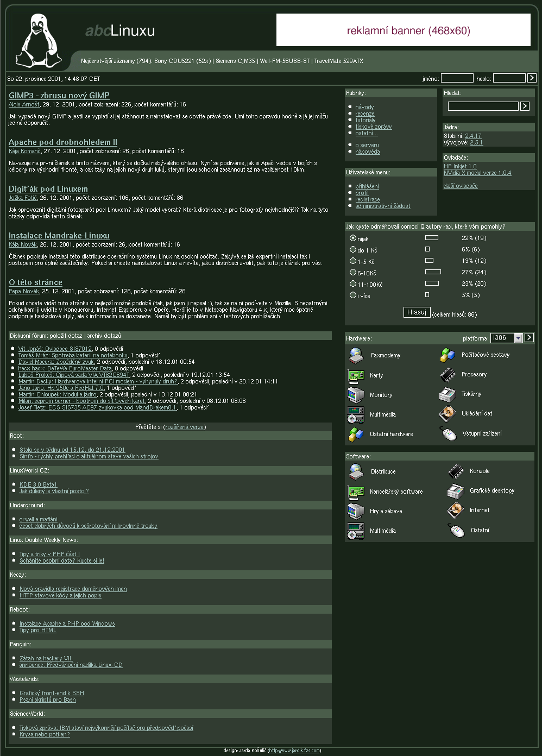542x756 pixels.
Task: Open 'rozšířená verze' link
Action: click(x=185, y=427)
